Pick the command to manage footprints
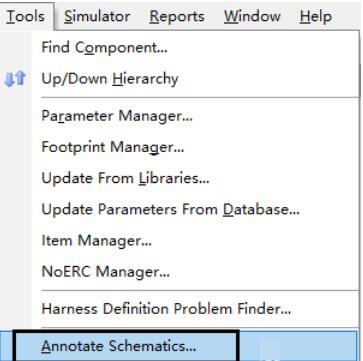 (x=113, y=147)
